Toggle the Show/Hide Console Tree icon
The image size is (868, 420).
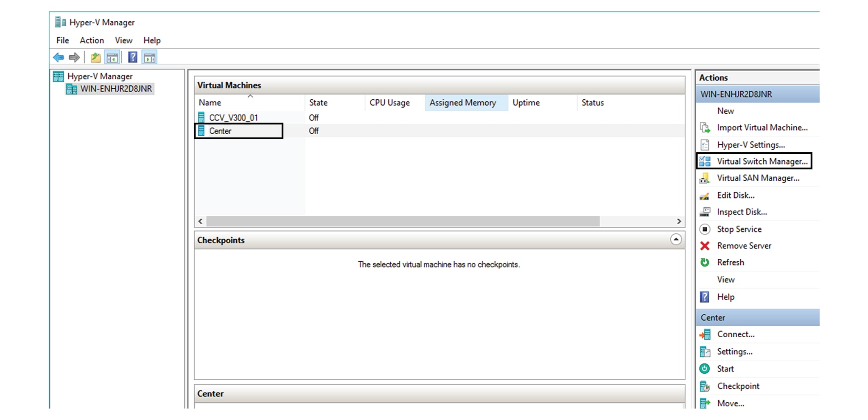pyautogui.click(x=112, y=57)
